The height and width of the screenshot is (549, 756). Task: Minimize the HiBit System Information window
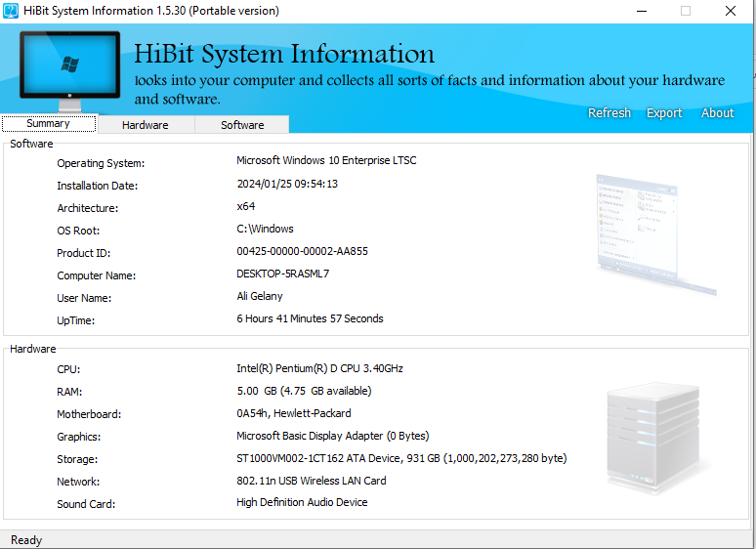642,11
